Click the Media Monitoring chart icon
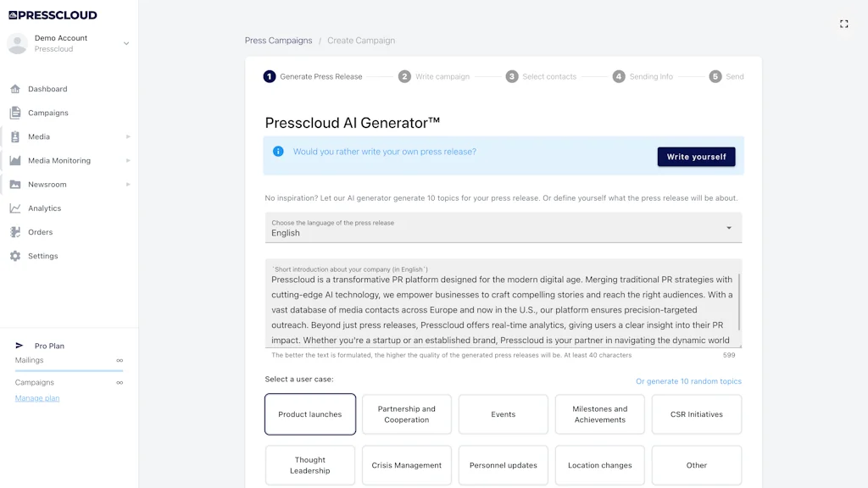868x488 pixels. pos(17,160)
